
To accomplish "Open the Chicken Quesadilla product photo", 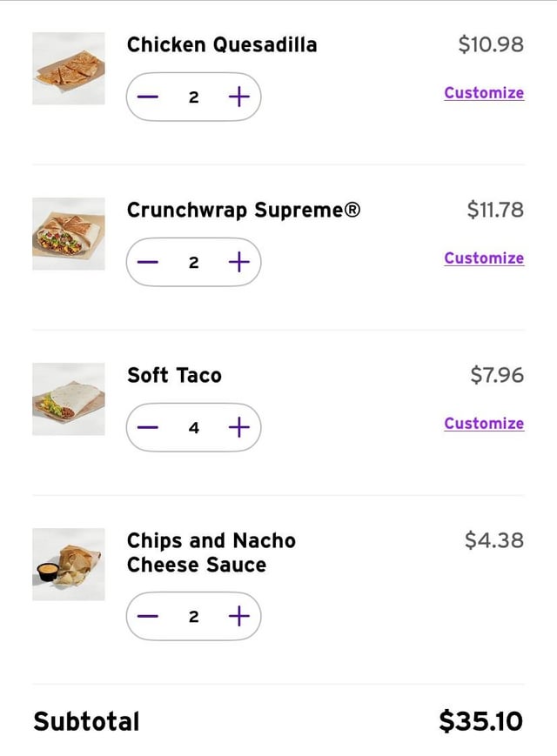I will tap(69, 69).
